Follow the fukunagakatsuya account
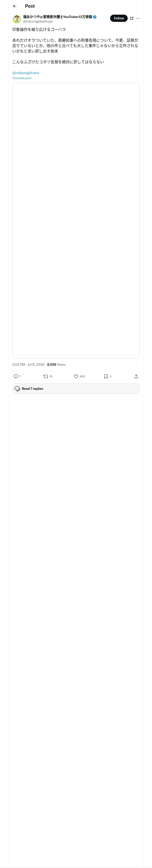This screenshot has height=868, width=152. [x=119, y=18]
